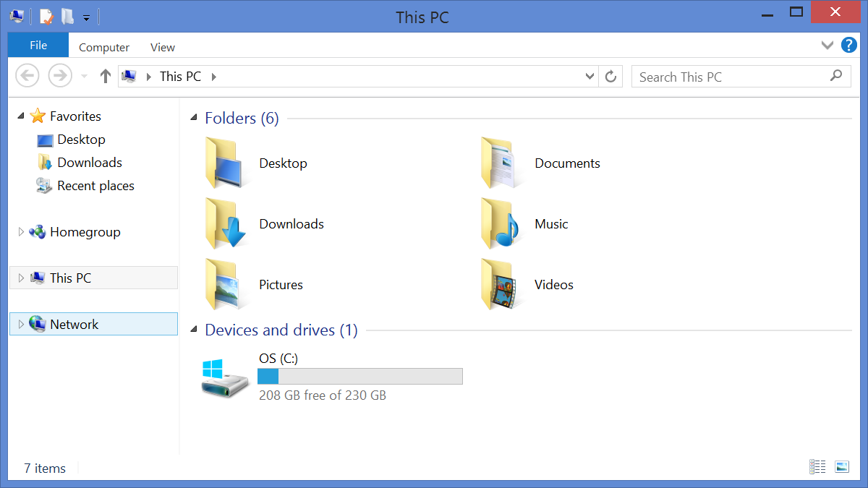
Task: Open Customize Quick Access Toolbar dropdown
Action: pyautogui.click(x=86, y=17)
